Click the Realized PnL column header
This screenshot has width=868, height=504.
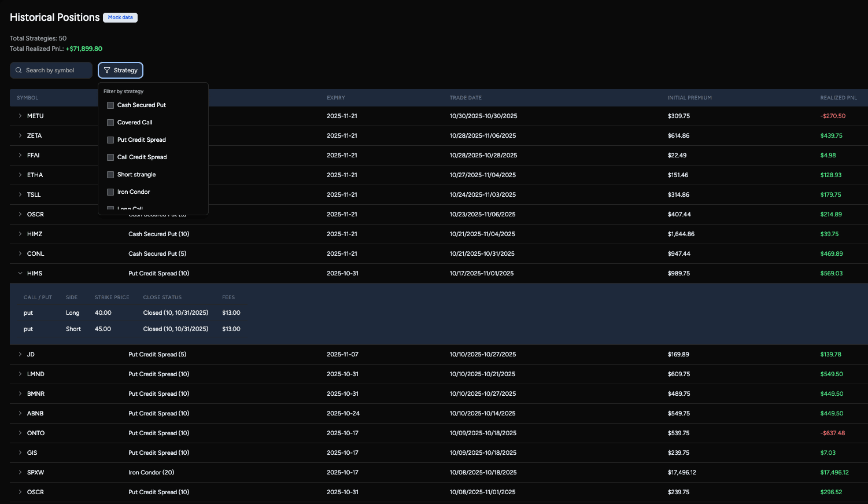pyautogui.click(x=839, y=98)
